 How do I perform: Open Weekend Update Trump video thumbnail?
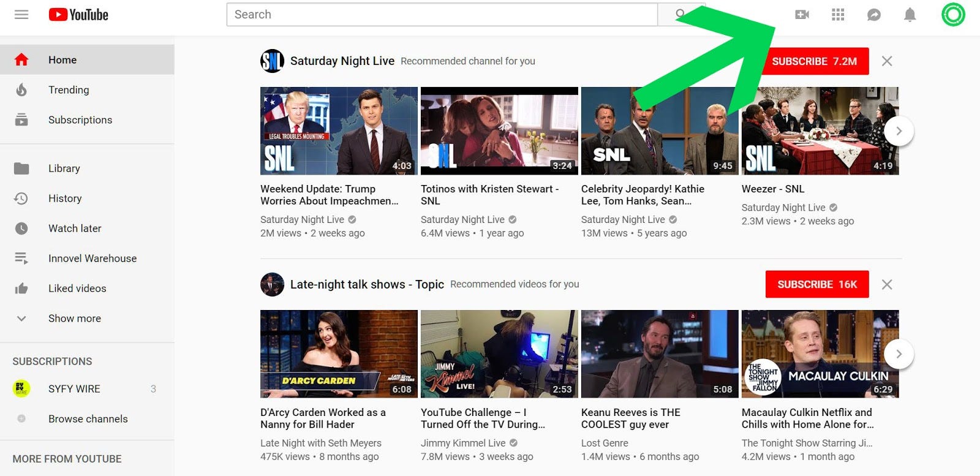point(339,131)
